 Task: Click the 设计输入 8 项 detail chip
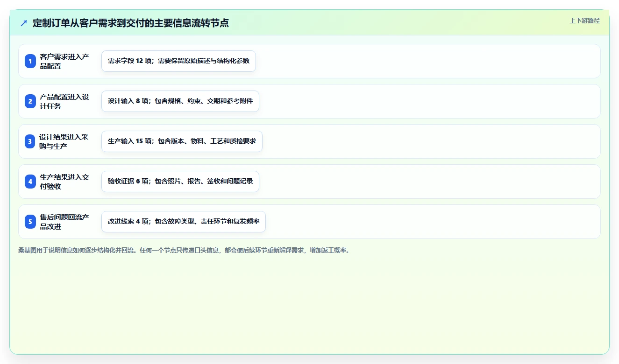click(180, 101)
